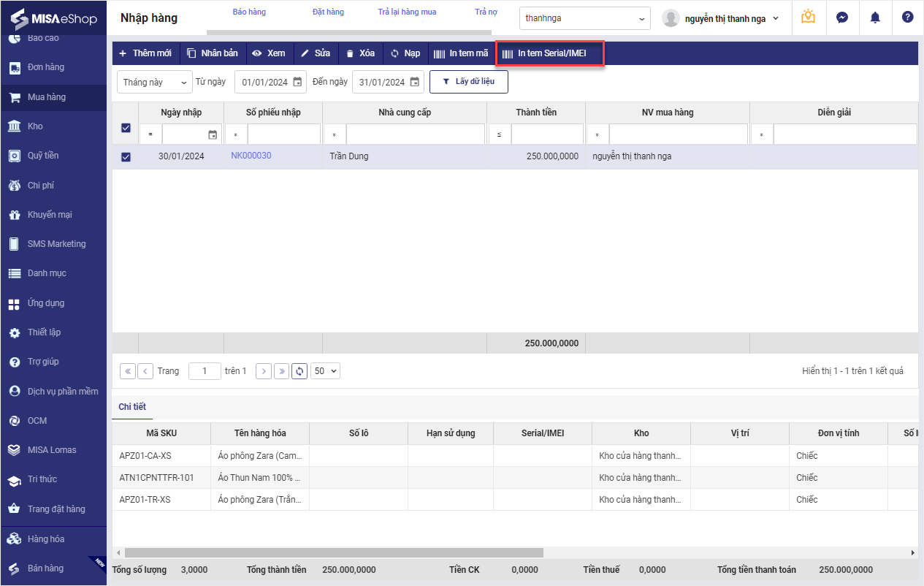Open the Khuyến mại gift icon
Viewport: 924px width, 586px height.
pos(15,215)
